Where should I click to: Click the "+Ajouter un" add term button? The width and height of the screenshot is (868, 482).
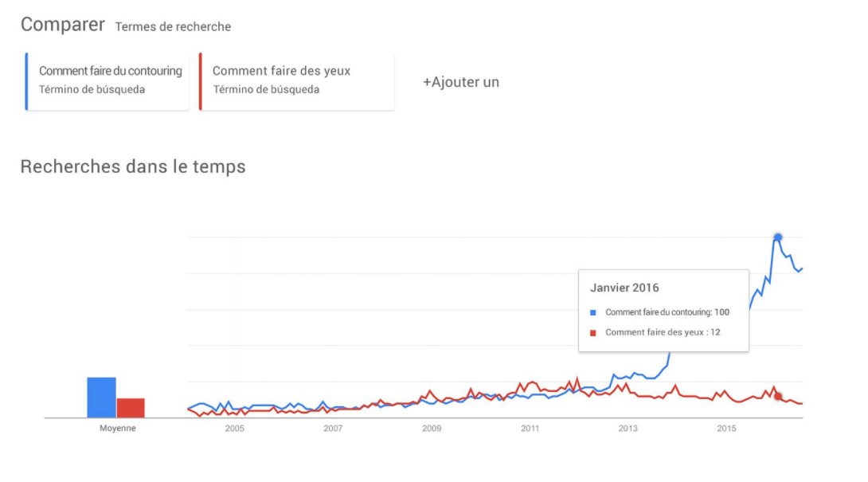point(460,82)
